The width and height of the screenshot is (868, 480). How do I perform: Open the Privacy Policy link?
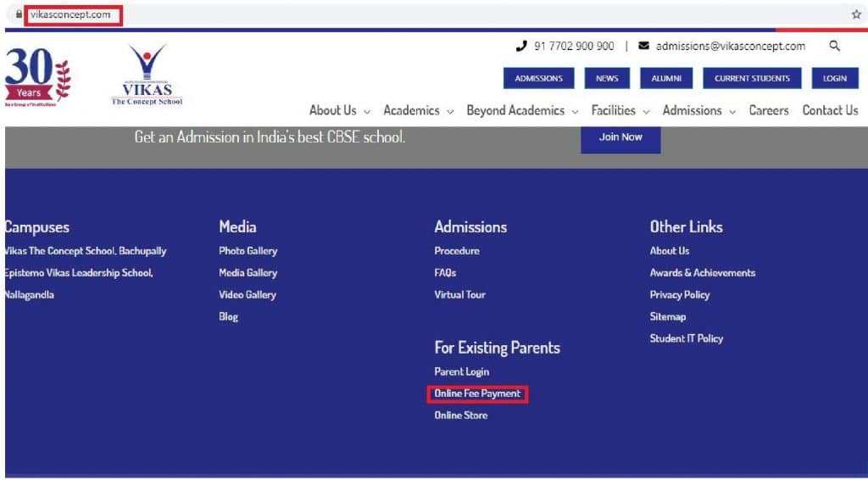tap(679, 294)
